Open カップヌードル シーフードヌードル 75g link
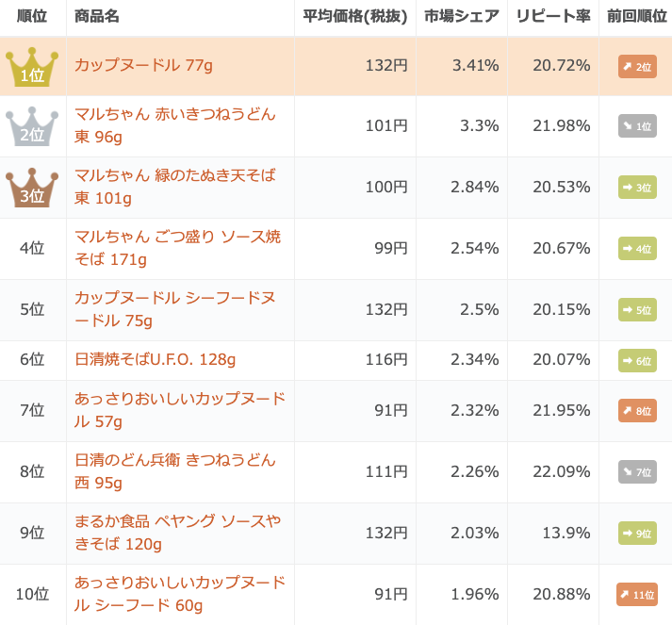 point(175,309)
